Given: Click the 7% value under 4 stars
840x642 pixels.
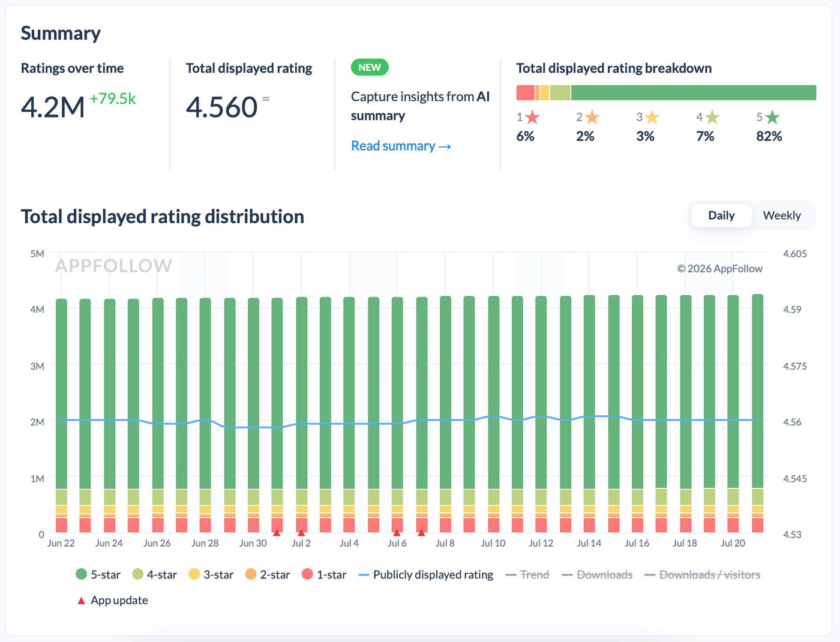Looking at the screenshot, I should click(706, 136).
